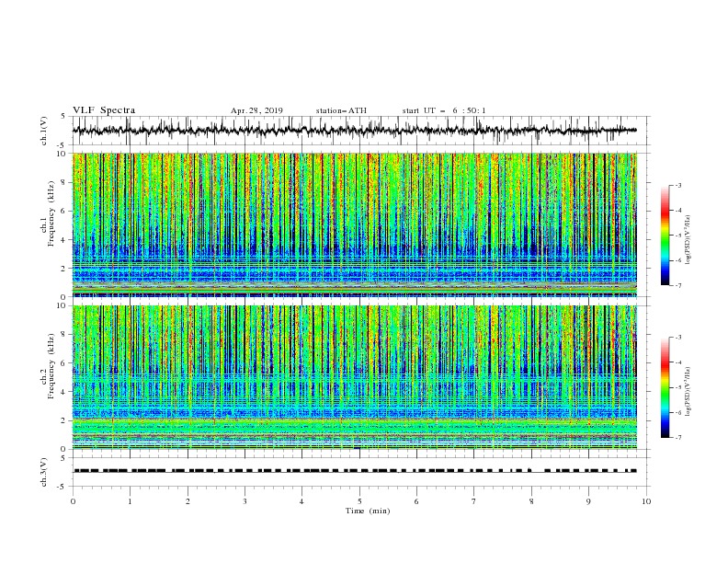Click time axis end tick label "10"
Image resolution: width=728 pixels, height=563 pixels.
pos(646,501)
